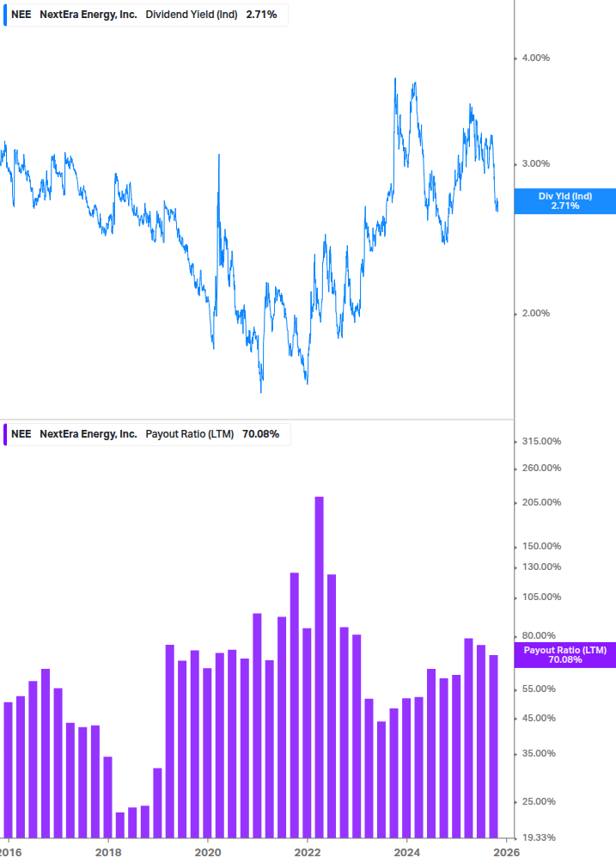The height and width of the screenshot is (864, 616).
Task: Click the 25.00% payout axis label
Action: coord(539,801)
